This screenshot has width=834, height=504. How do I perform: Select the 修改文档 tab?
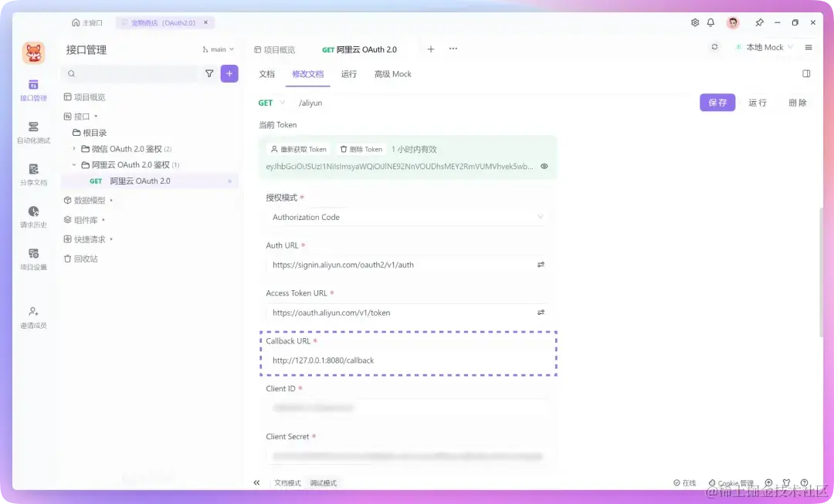(307, 74)
